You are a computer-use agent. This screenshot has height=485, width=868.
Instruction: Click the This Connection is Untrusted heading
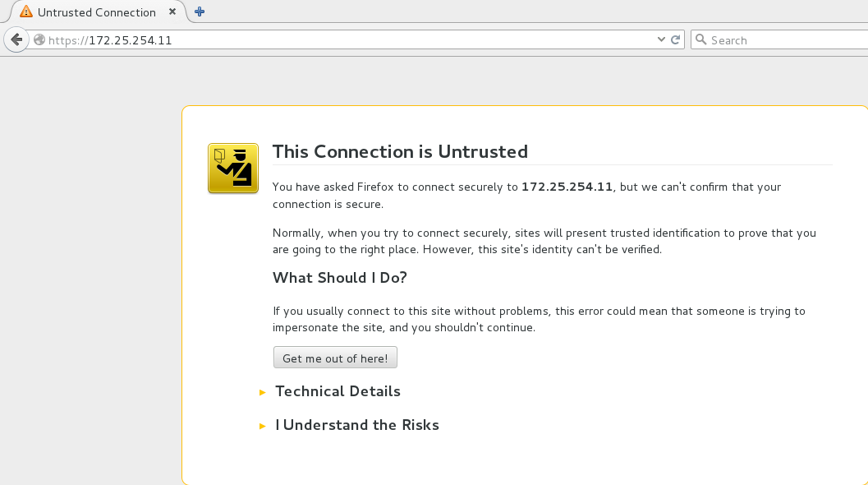pos(400,152)
